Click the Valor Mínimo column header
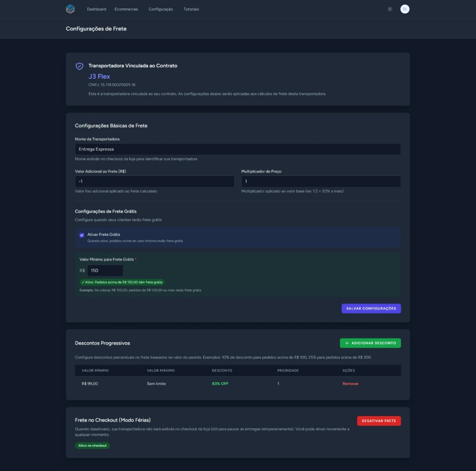Viewport: 476px width, 471px height. [x=95, y=371]
